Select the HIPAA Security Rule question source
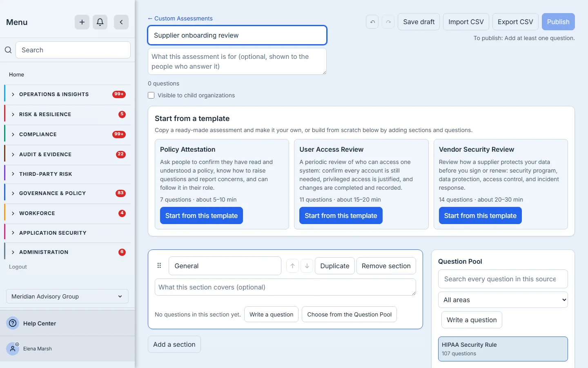This screenshot has width=588, height=368. click(x=503, y=349)
